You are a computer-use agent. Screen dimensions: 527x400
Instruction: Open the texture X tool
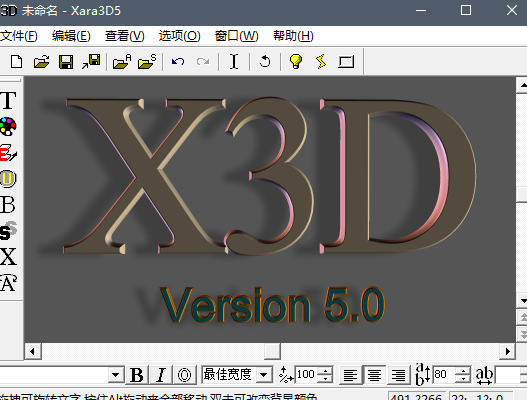pyautogui.click(x=8, y=257)
